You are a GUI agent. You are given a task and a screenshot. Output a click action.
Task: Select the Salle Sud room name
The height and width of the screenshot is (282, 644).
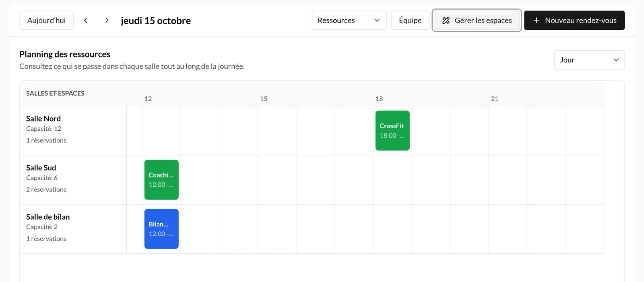(41, 168)
